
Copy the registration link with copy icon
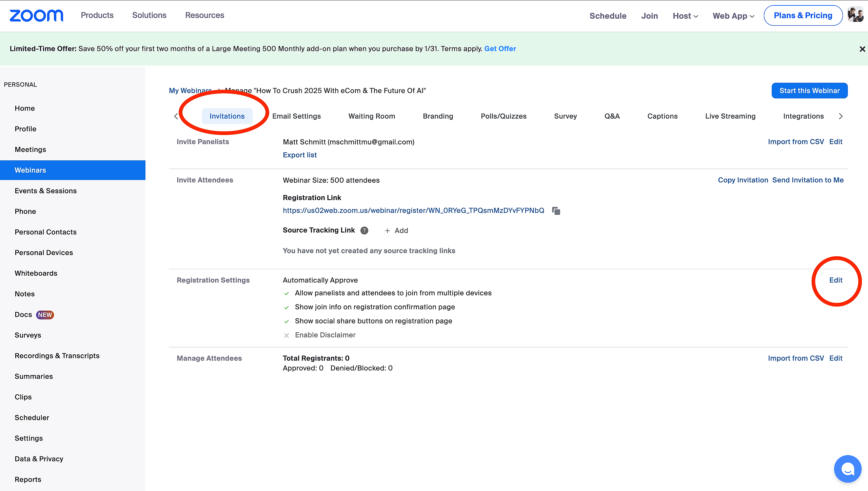556,211
